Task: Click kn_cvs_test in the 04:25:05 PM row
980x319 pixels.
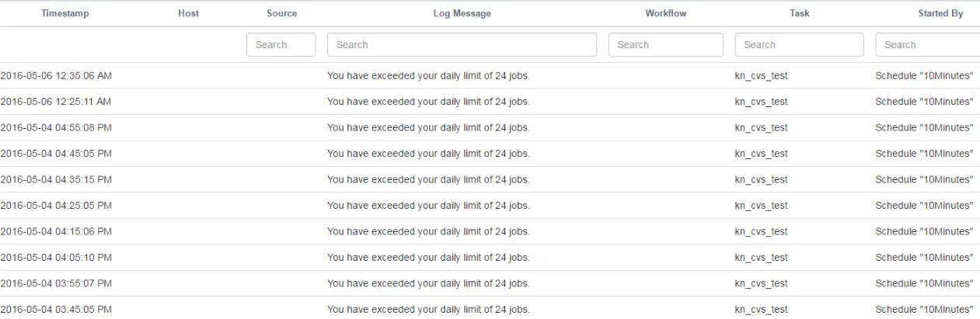Action: pos(761,206)
